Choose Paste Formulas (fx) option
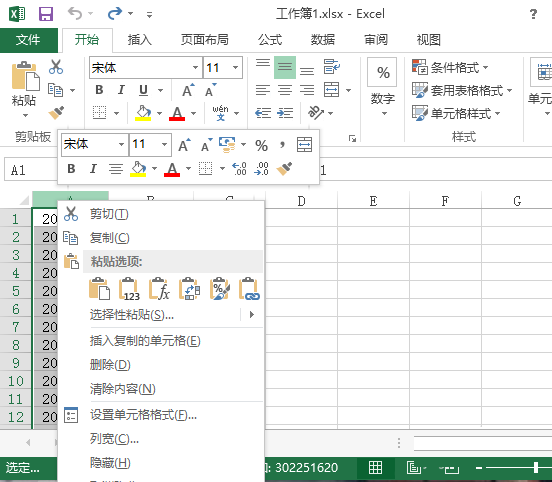The image size is (552, 482). click(x=159, y=289)
